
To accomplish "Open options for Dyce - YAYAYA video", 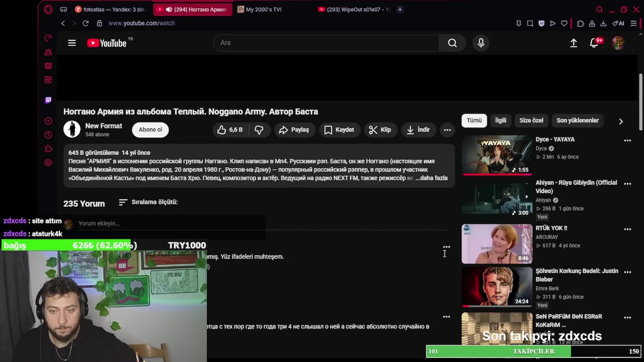I will point(627,141).
